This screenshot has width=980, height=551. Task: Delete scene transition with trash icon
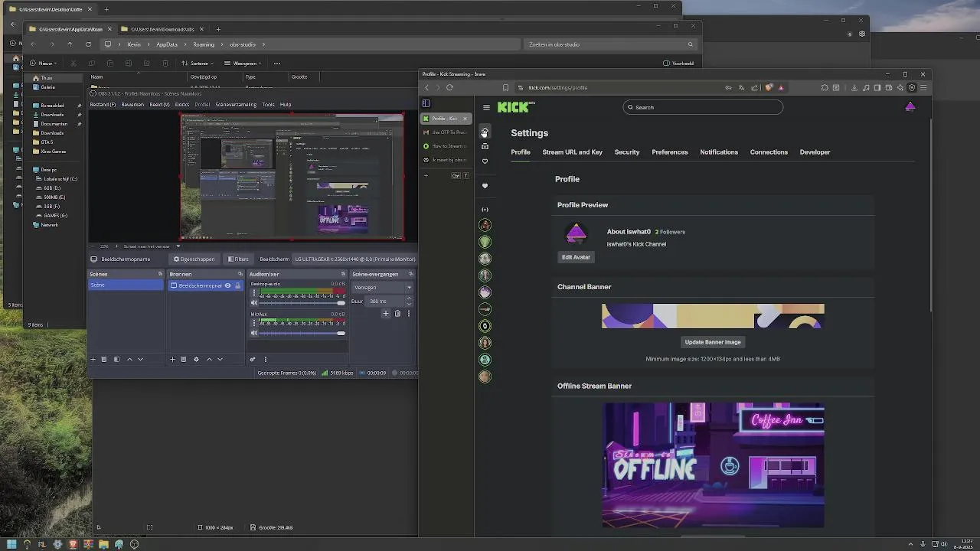pyautogui.click(x=397, y=313)
